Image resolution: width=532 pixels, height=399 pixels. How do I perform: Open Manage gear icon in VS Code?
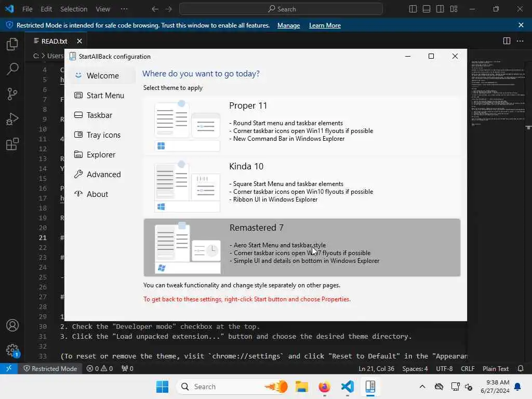click(x=12, y=350)
